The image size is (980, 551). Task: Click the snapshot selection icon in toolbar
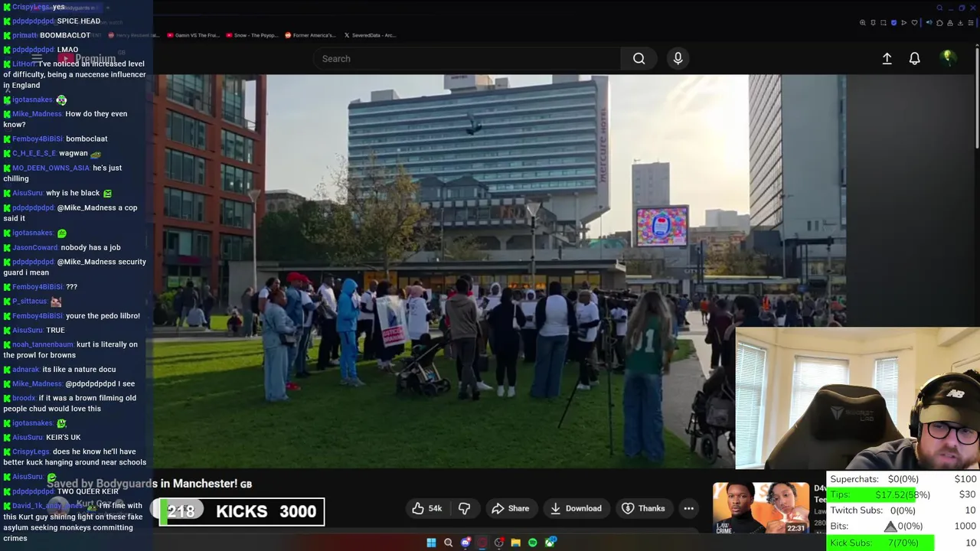click(x=883, y=22)
